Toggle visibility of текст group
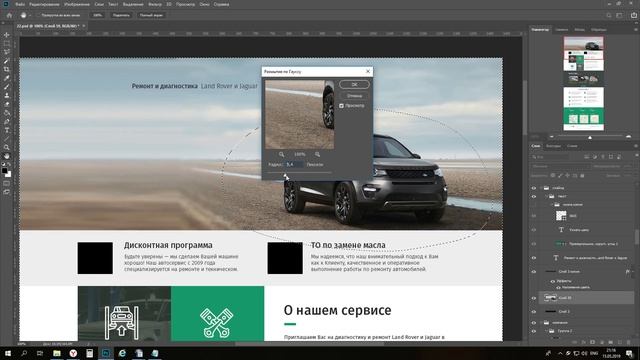Viewport: 640px width, 360px height. tap(533, 196)
